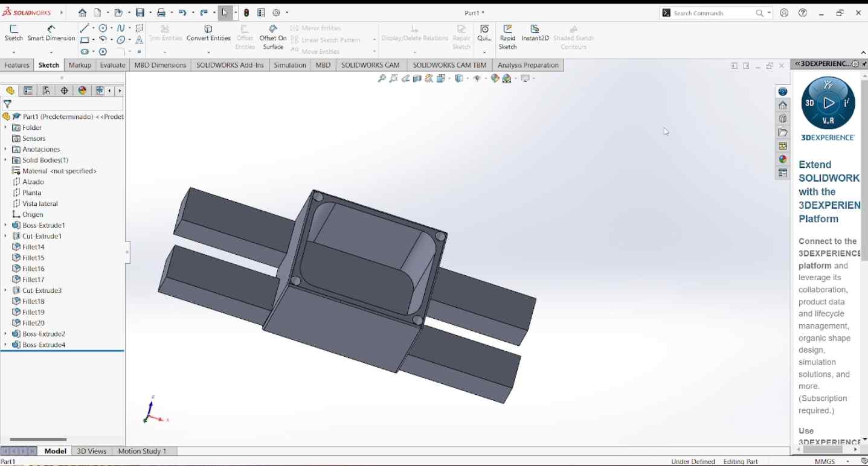Expand the Cut-Extrude3 feature
Screen dimensions: 868x466
[5, 290]
